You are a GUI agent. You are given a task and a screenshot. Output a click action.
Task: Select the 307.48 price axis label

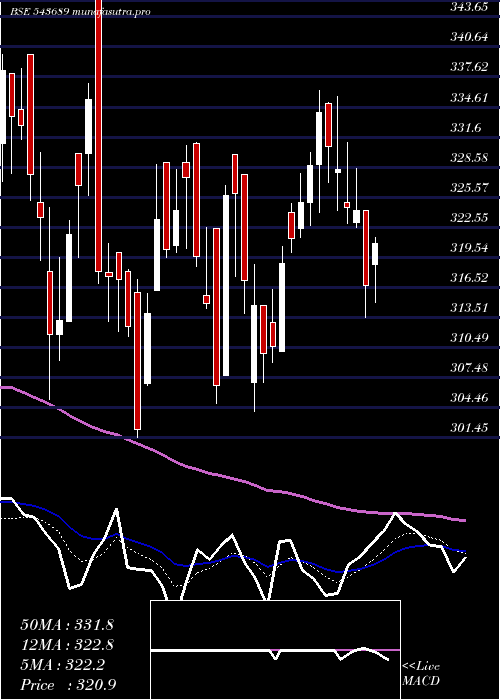[469, 368]
